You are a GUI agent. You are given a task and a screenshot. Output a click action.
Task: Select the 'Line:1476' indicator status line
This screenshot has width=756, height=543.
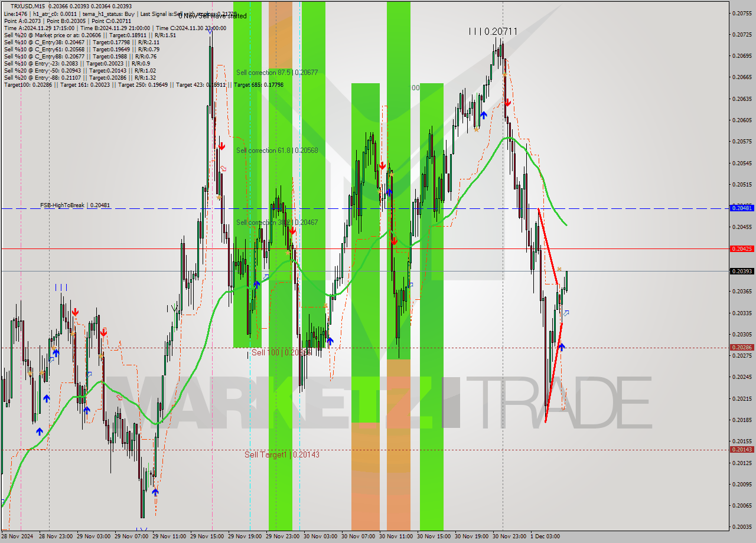click(x=120, y=14)
